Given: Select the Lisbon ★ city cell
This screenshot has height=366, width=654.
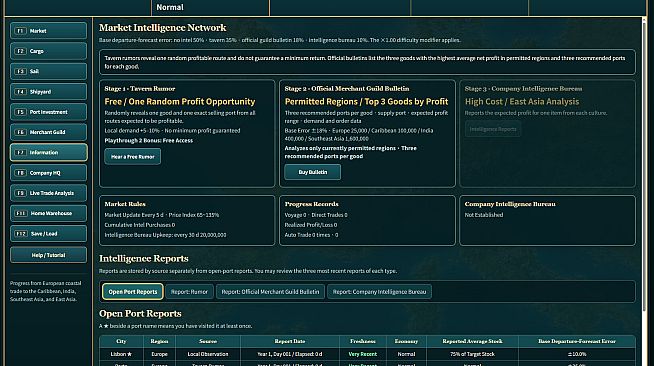Looking at the screenshot, I should [x=121, y=354].
